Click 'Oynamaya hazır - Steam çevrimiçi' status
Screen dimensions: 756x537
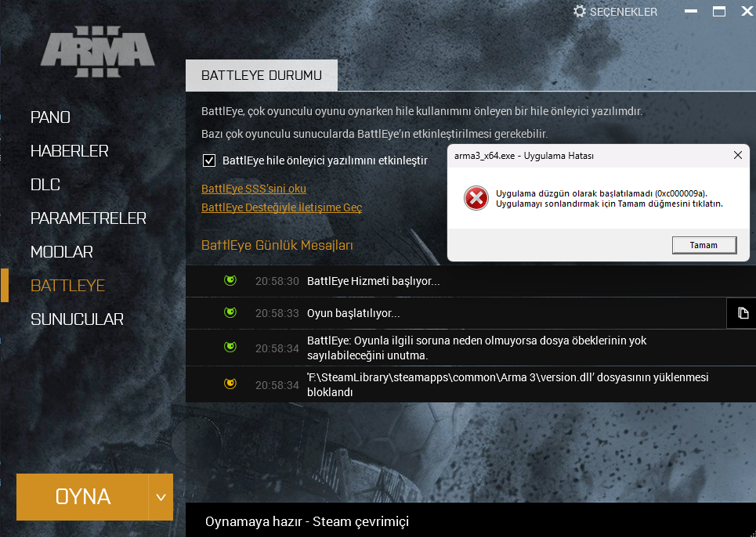tap(307, 521)
